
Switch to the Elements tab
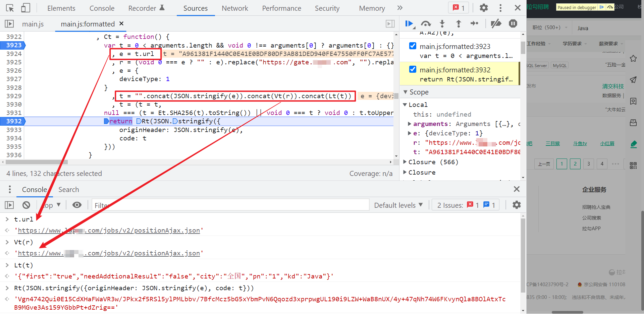[61, 8]
